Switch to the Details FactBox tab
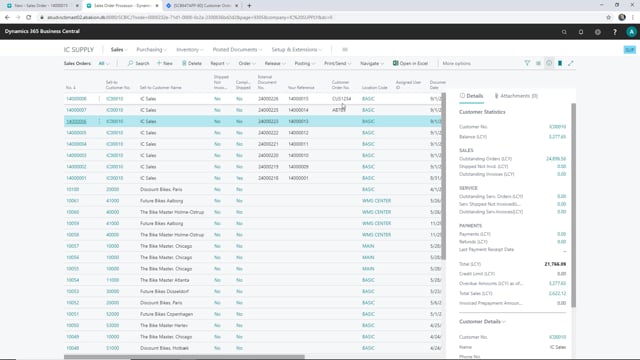The width and height of the screenshot is (640, 360). 471,96
